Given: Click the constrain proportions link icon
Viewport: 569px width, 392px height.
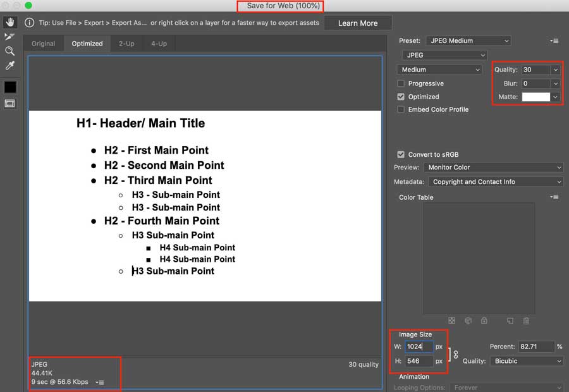Looking at the screenshot, I should point(455,355).
